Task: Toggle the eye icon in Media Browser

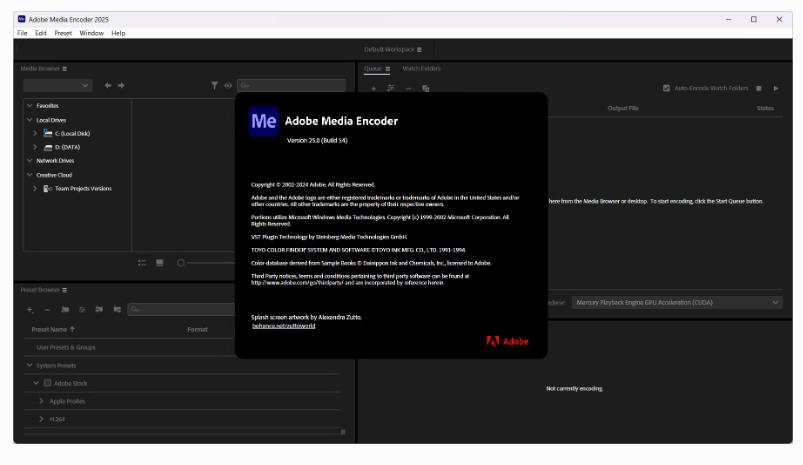Action: 228,86
